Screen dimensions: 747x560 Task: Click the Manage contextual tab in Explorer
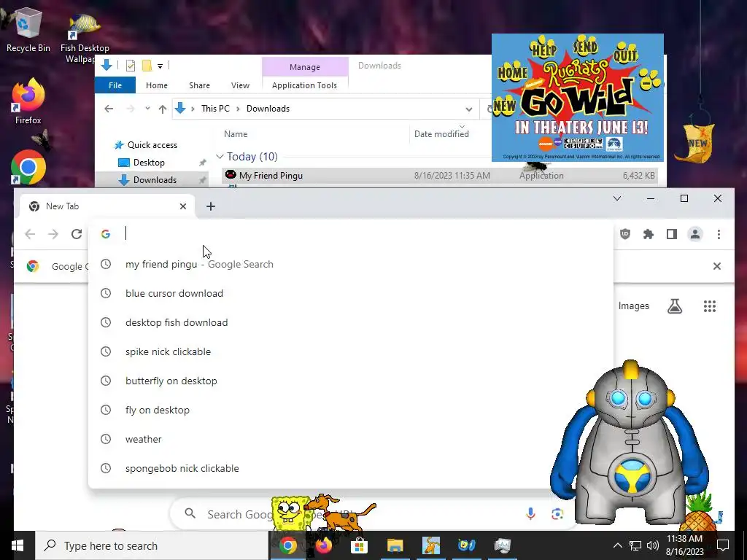tap(305, 67)
